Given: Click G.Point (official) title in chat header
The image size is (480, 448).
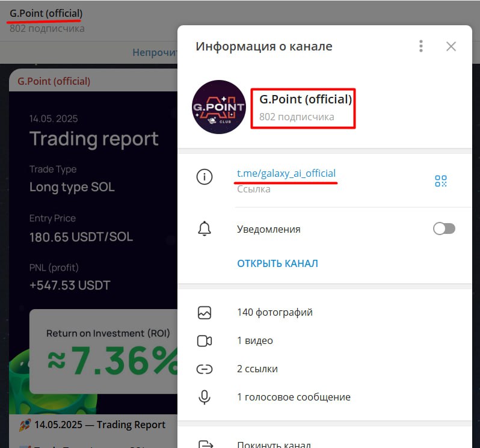Looking at the screenshot, I should click(46, 13).
